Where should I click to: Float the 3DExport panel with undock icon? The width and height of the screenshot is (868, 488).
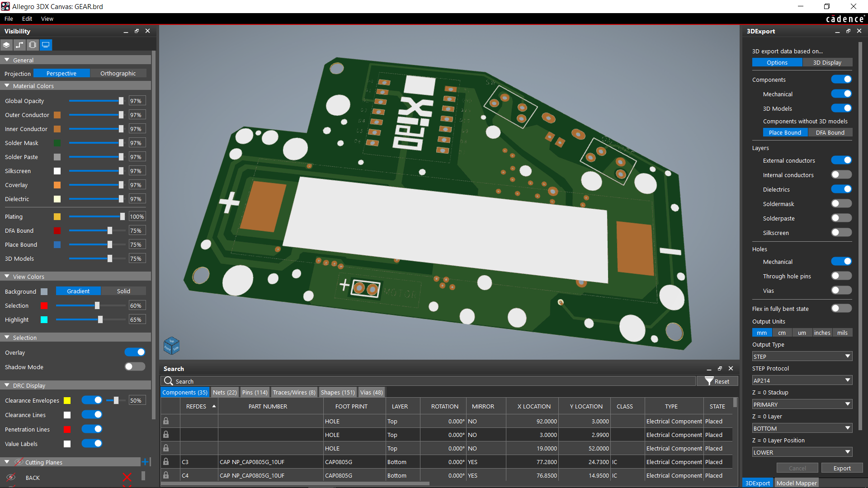tap(848, 31)
